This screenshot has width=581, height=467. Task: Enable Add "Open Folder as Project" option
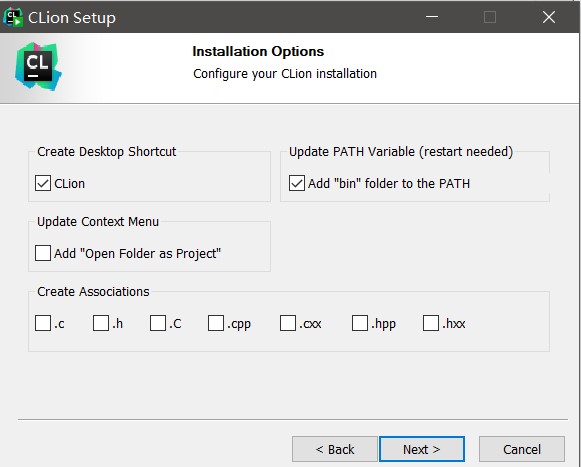[43, 253]
